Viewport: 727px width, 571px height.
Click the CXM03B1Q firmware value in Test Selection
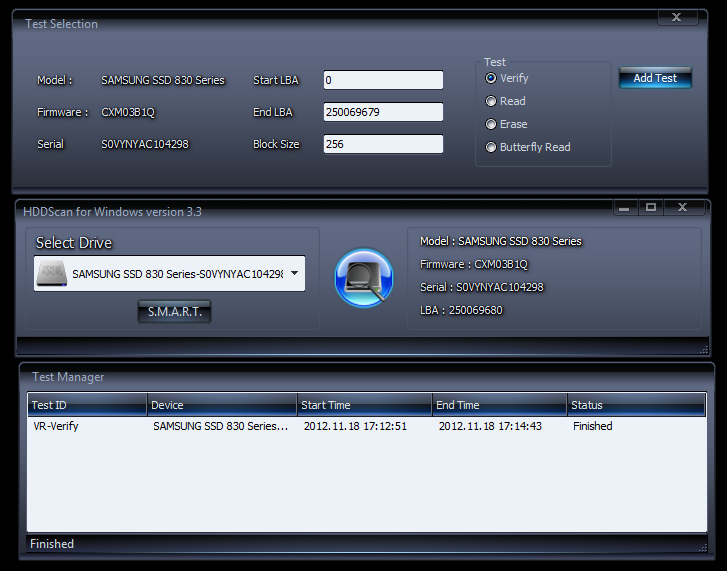point(128,112)
